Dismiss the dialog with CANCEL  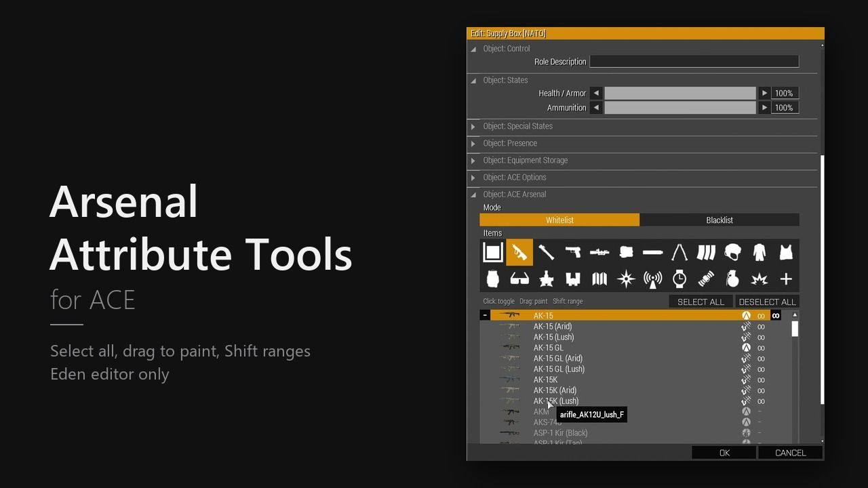790,453
